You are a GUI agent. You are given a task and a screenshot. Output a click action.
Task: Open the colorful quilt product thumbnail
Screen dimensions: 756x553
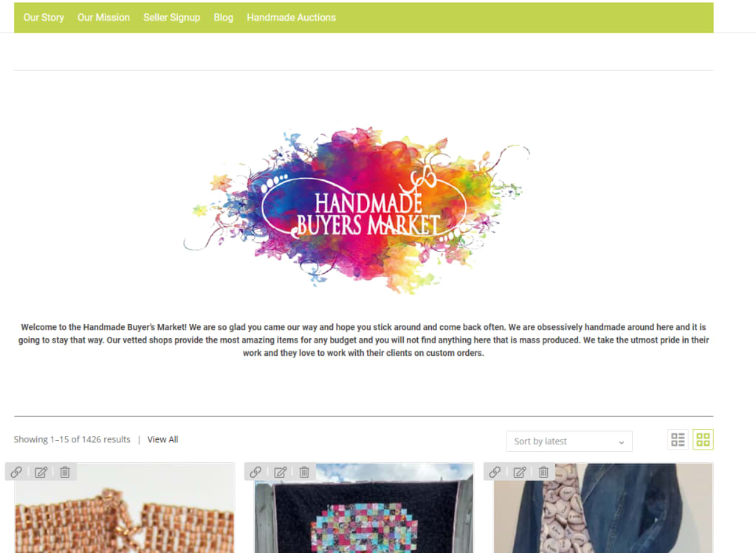364,508
